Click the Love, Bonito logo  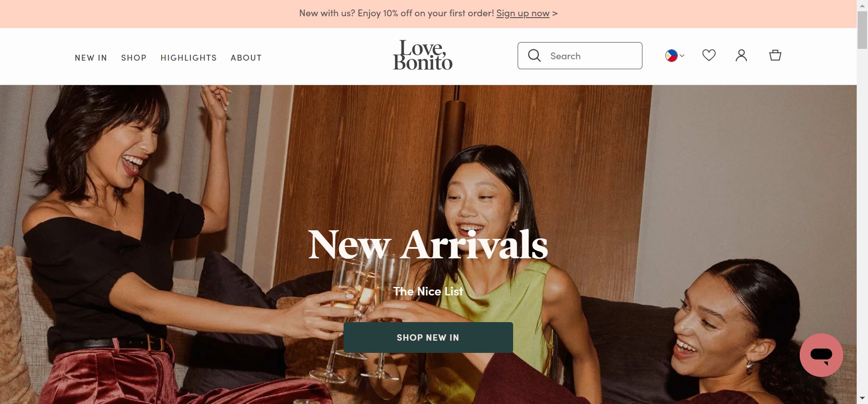pos(423,55)
